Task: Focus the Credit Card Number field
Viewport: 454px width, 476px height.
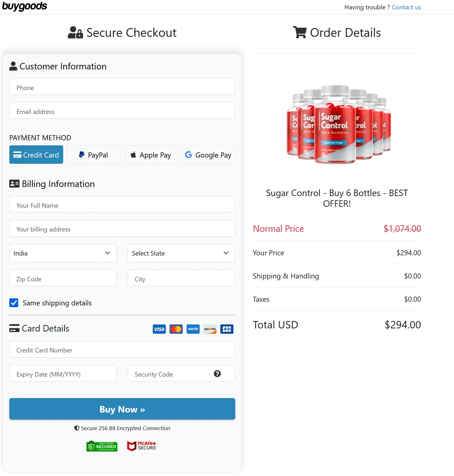Action: [122, 349]
